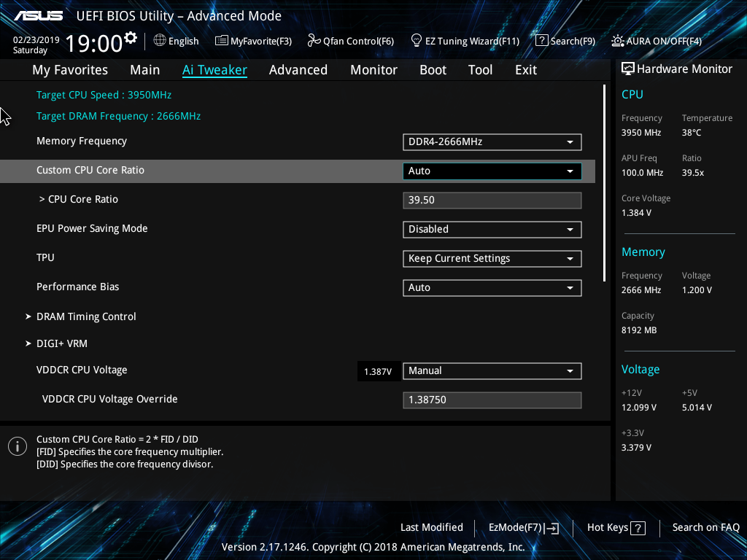This screenshot has width=747, height=560.
Task: Open the TPU Keep Current Settings dropdown
Action: tap(492, 259)
